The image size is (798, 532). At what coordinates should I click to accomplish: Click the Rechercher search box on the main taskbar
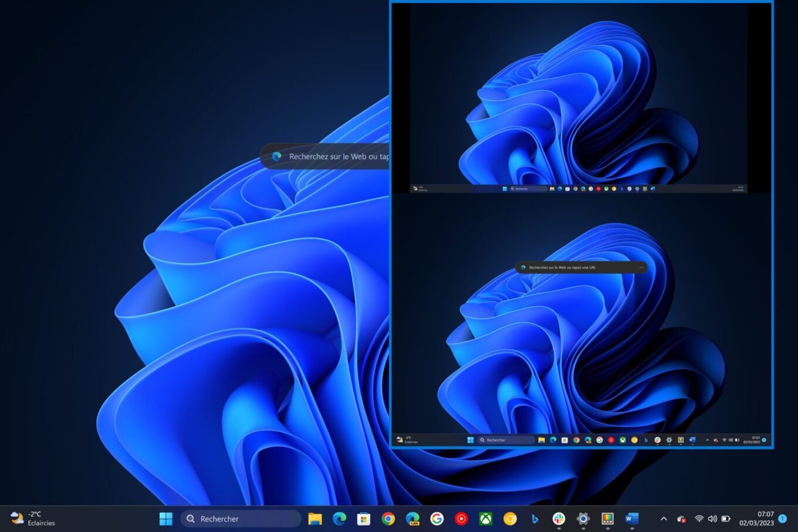point(241,519)
